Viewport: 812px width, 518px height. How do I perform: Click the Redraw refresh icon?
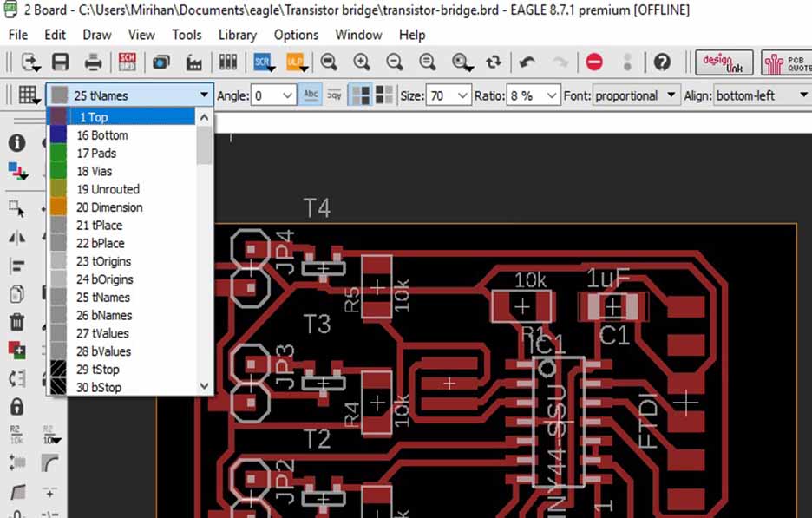(x=493, y=62)
